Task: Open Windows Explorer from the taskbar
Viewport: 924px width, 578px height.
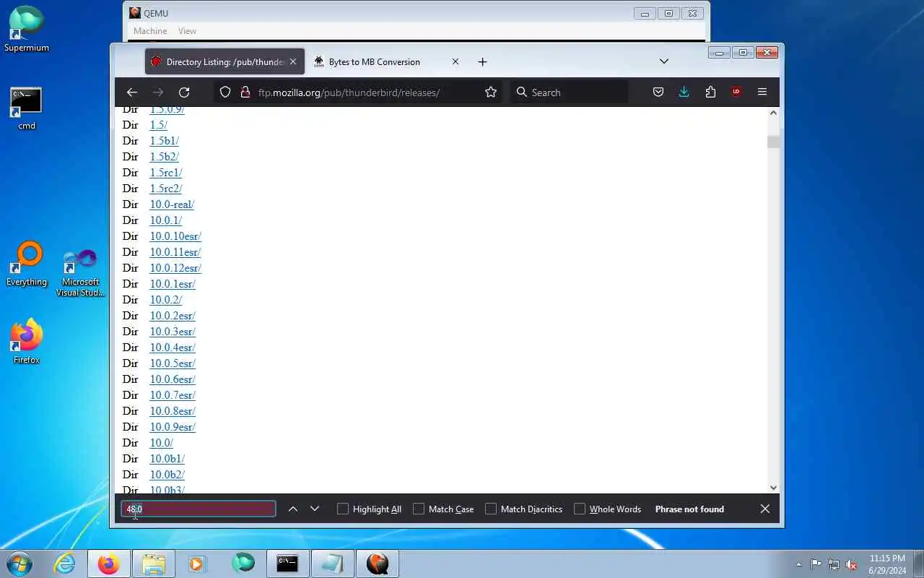Action: (154, 564)
